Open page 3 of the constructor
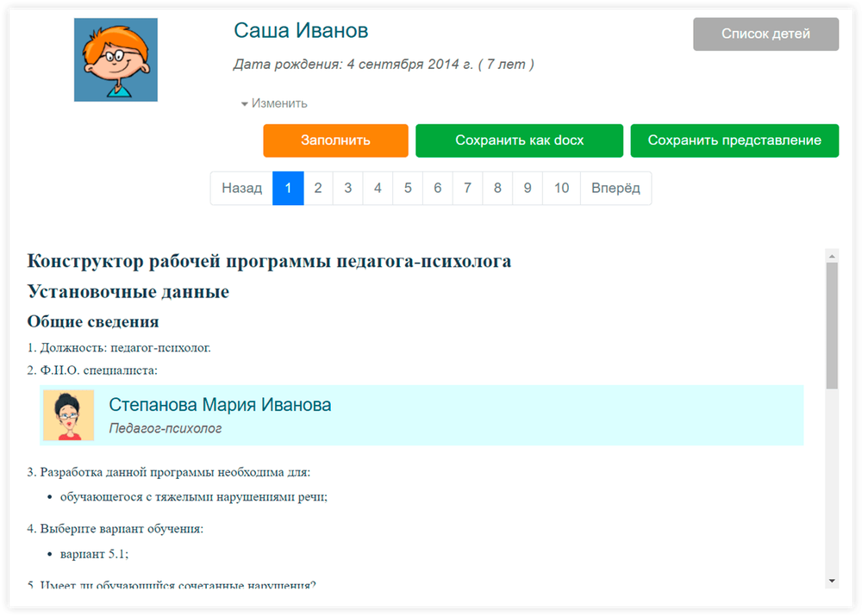The width and height of the screenshot is (862, 616). click(347, 188)
